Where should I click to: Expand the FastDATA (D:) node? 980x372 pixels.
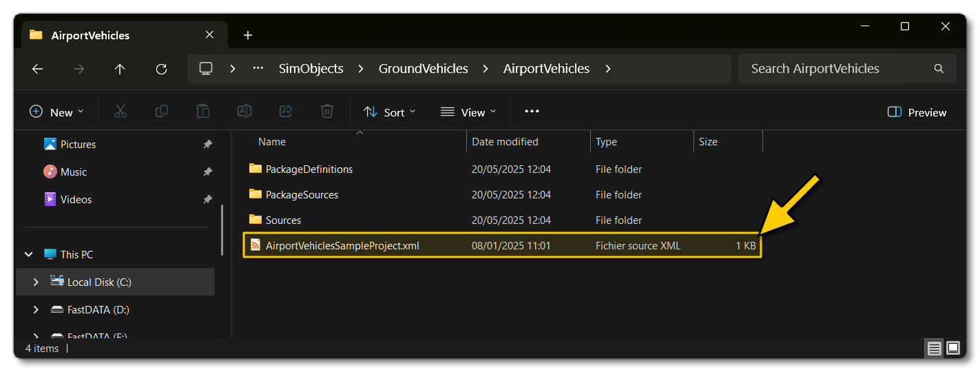[36, 310]
